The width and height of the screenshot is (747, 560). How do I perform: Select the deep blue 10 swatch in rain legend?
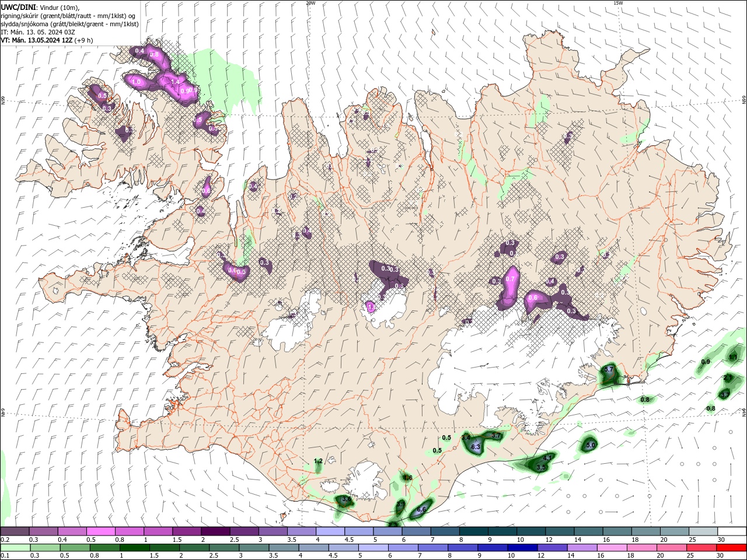[x=522, y=548]
